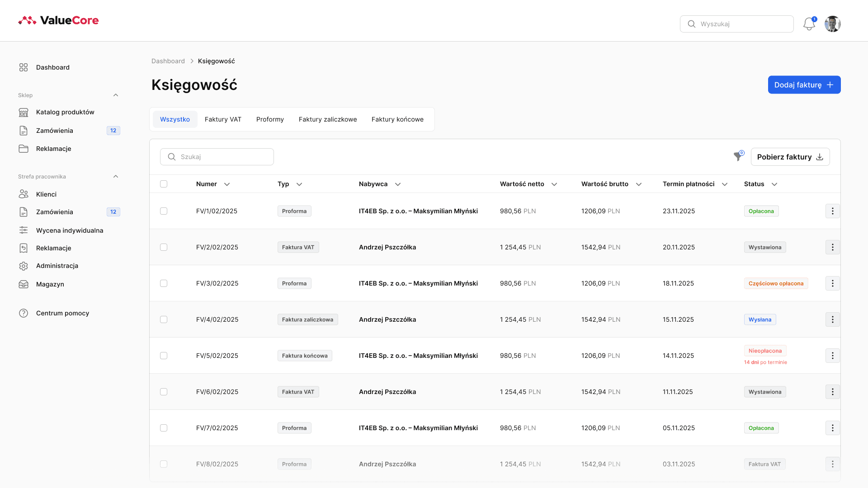Open the notifications bell icon
Viewport: 868px width, 488px height.
pyautogui.click(x=809, y=24)
